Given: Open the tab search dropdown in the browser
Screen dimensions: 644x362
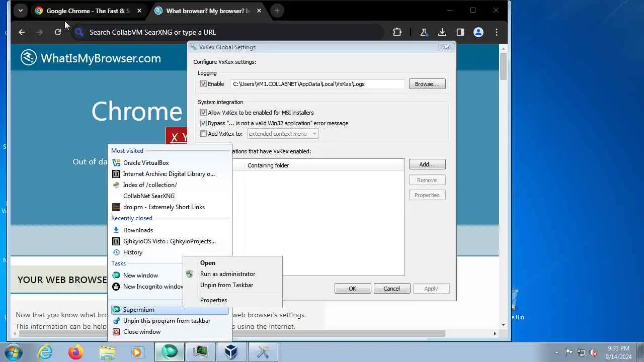Looking at the screenshot, I should (20, 11).
